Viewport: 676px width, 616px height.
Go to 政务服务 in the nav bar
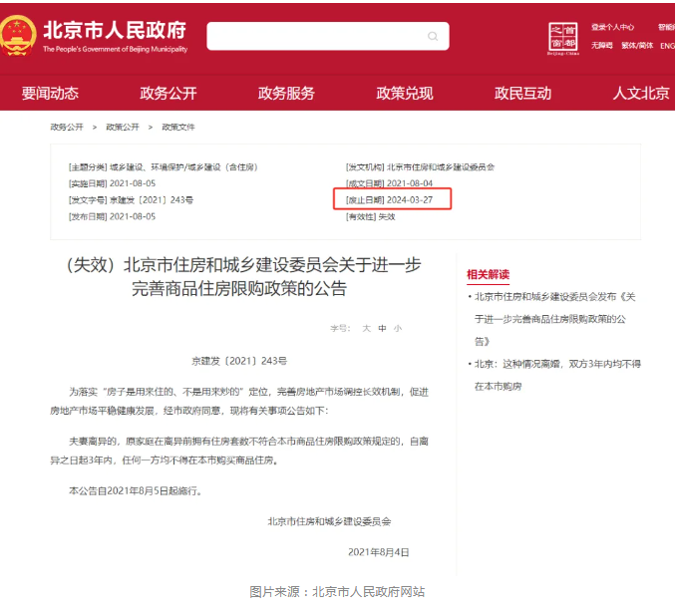point(286,93)
